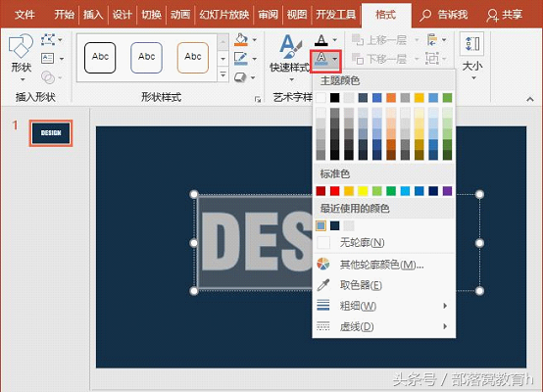
Task: Click the Text Fill letter A icon
Action: coord(321,40)
